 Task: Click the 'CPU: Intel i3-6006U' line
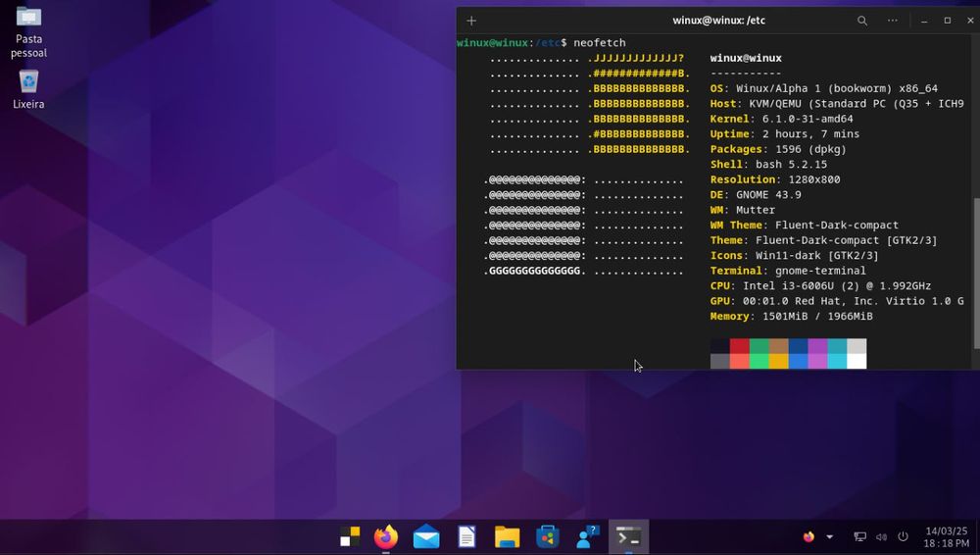tap(820, 286)
